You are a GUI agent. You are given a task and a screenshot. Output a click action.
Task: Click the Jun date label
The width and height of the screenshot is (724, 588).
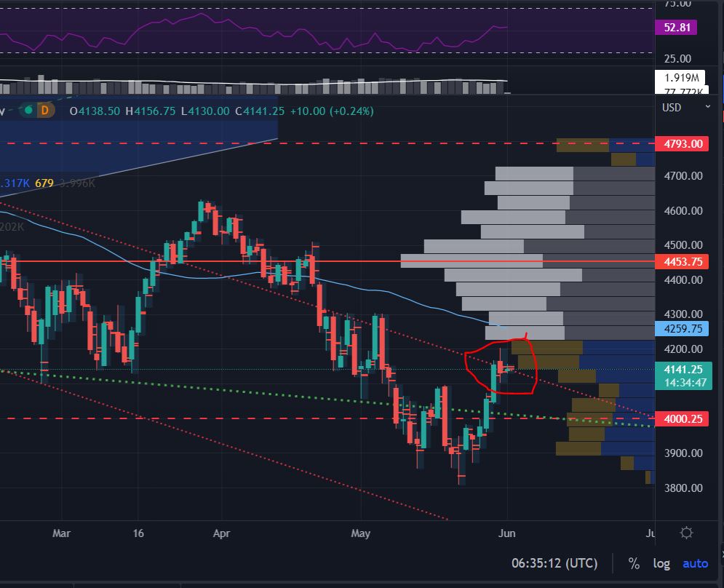coord(506,533)
